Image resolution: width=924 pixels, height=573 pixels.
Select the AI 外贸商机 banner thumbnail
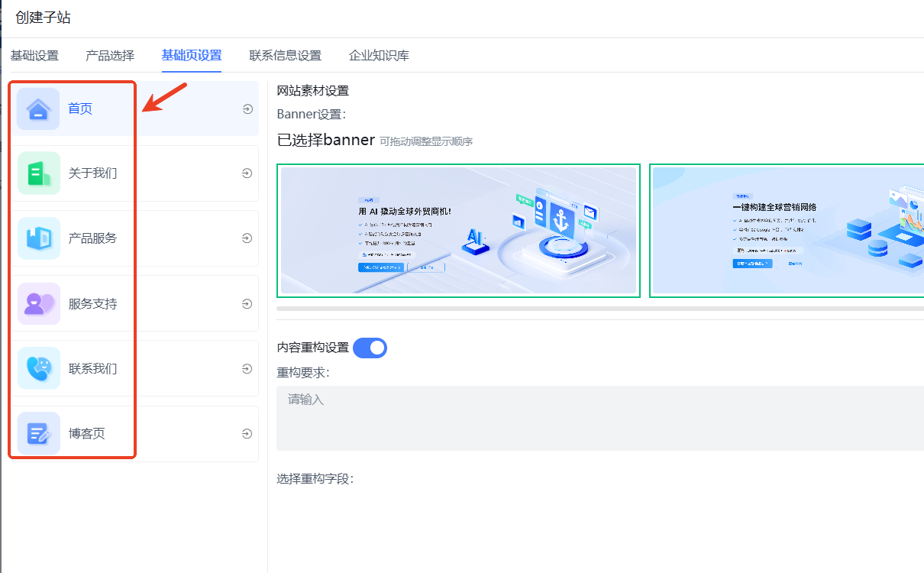pos(458,231)
